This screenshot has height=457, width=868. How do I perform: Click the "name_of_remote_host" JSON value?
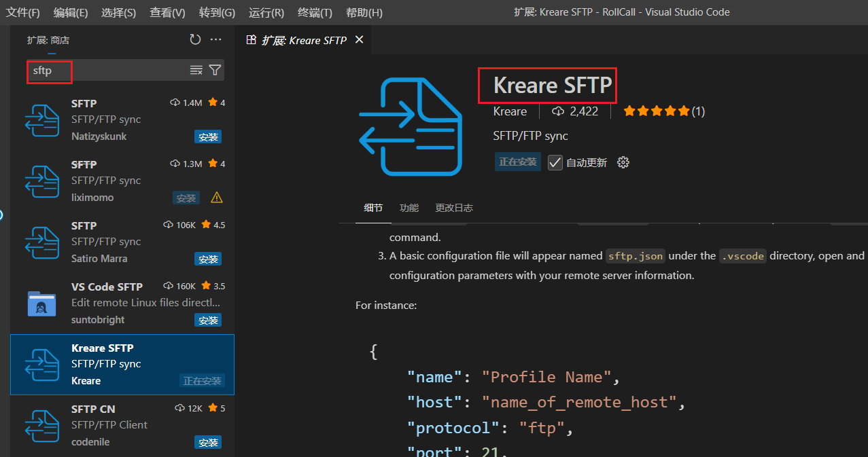[x=580, y=402]
